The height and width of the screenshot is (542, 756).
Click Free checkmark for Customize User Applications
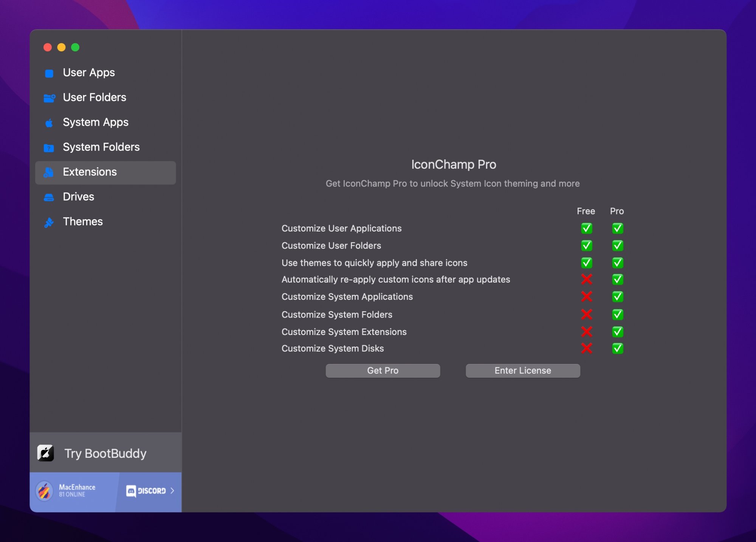click(x=586, y=228)
